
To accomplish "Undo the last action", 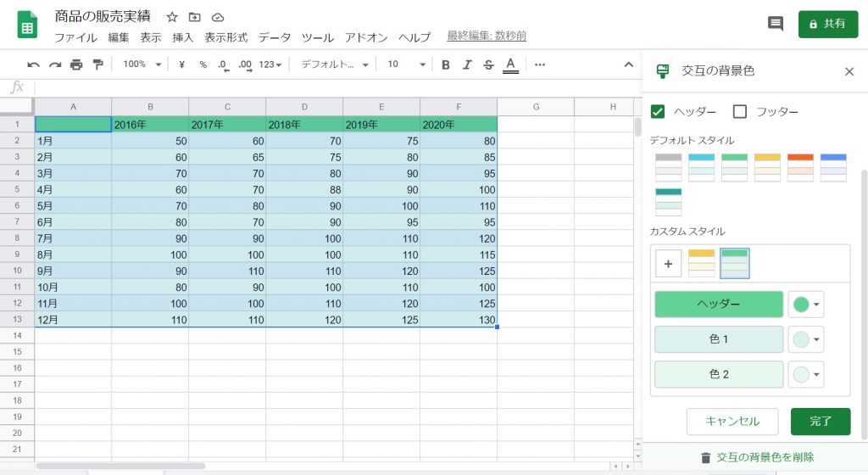I will [33, 64].
